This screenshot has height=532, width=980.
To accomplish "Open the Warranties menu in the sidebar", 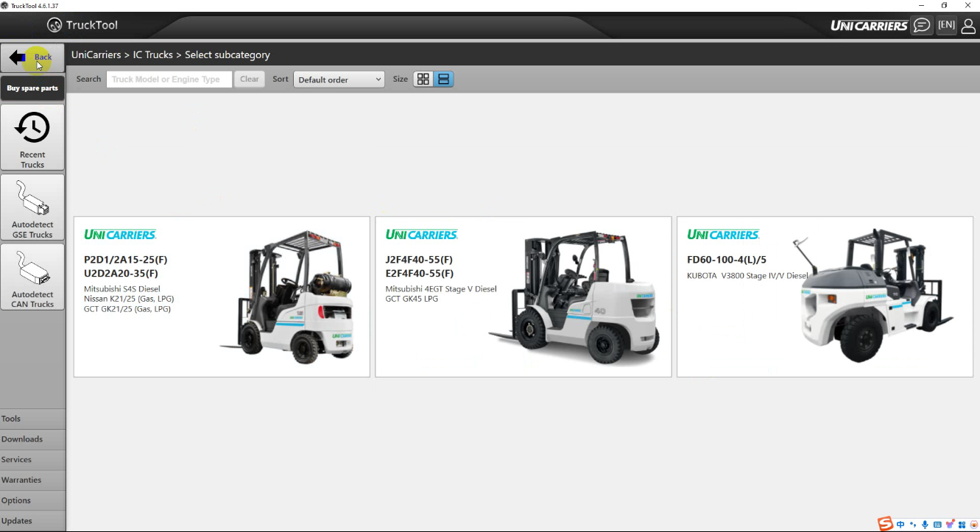I will (32, 480).
